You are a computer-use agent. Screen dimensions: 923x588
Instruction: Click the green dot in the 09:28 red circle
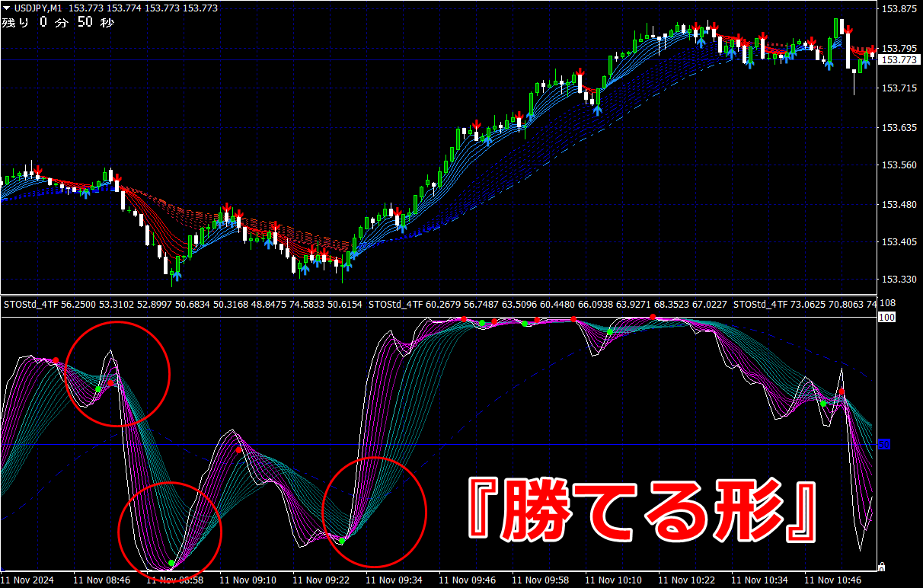342,541
